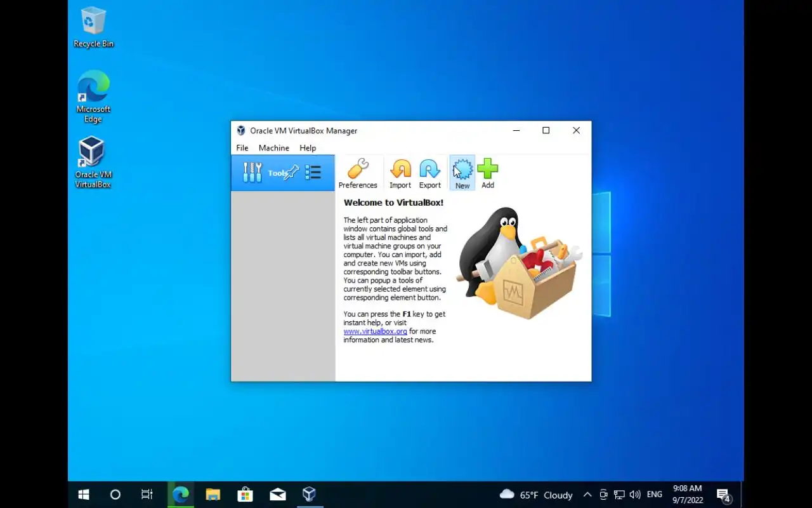Image resolution: width=812 pixels, height=508 pixels.
Task: Open the Tools list menu icon
Action: tap(313, 172)
